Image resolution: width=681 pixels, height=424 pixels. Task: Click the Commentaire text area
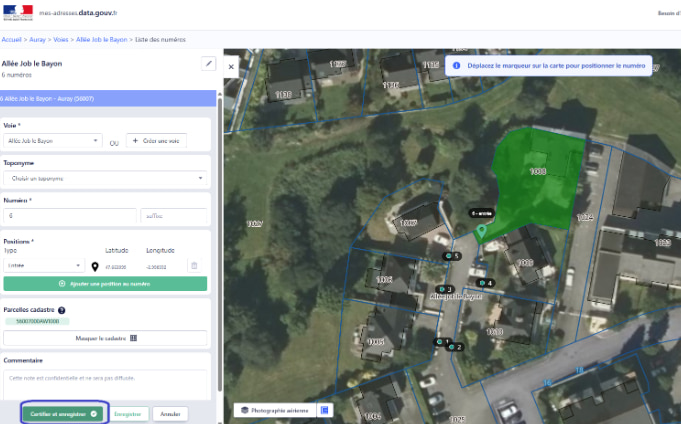pyautogui.click(x=105, y=385)
